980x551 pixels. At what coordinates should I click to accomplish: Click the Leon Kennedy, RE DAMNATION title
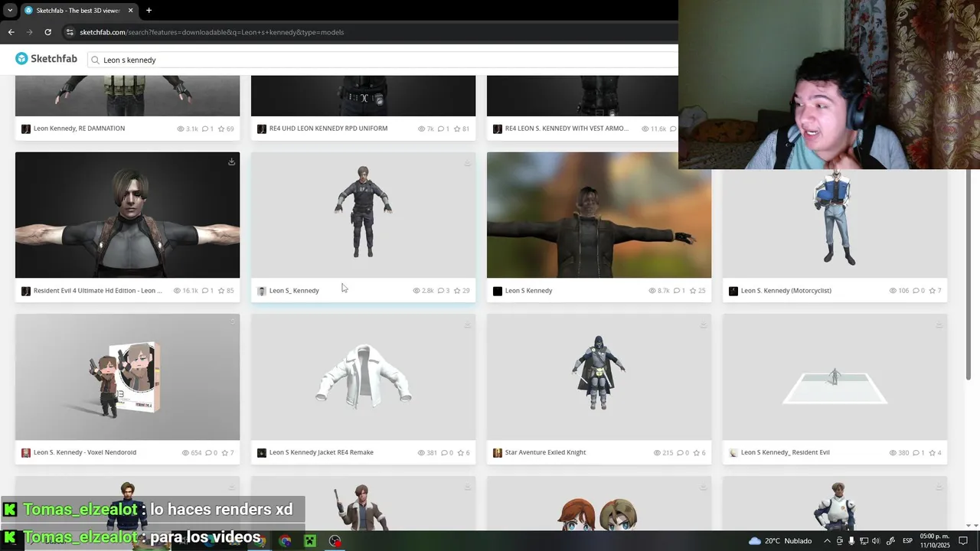(79, 129)
